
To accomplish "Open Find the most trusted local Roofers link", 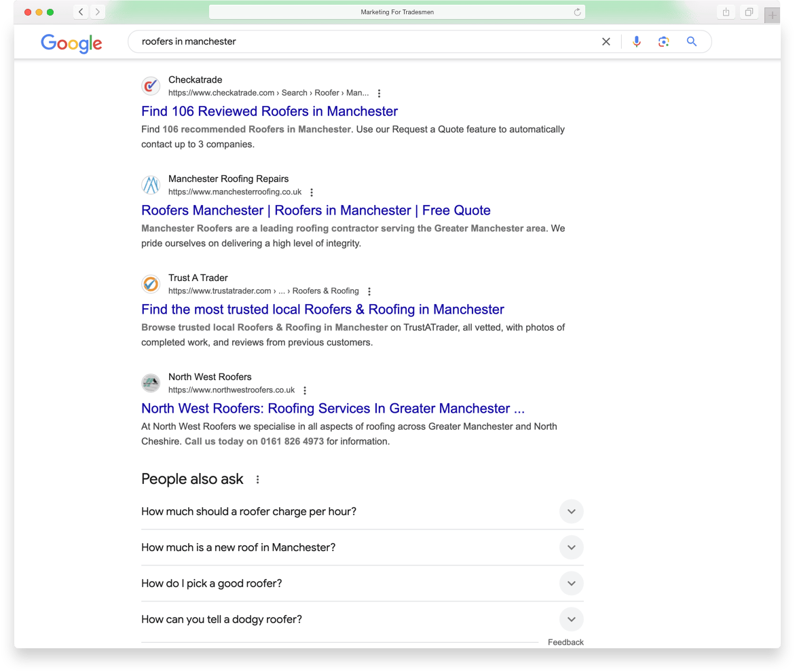I will 322,309.
